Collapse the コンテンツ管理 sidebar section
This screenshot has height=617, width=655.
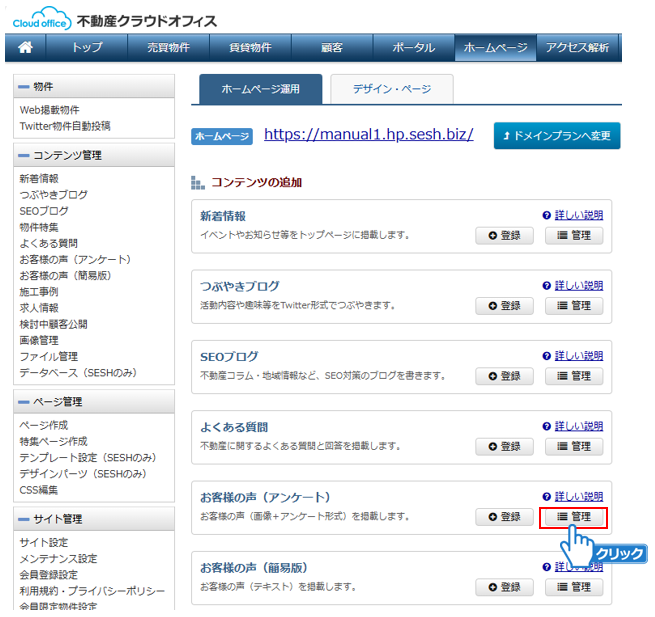point(23,155)
